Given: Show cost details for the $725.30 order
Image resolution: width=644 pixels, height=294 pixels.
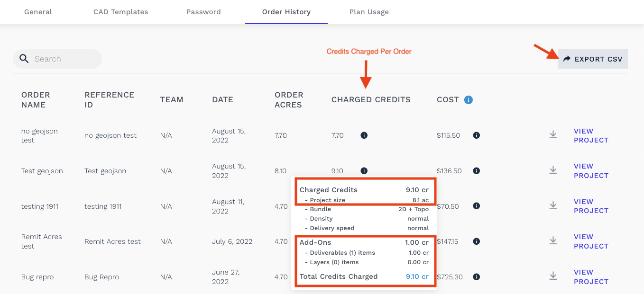Looking at the screenshot, I should pos(477,277).
